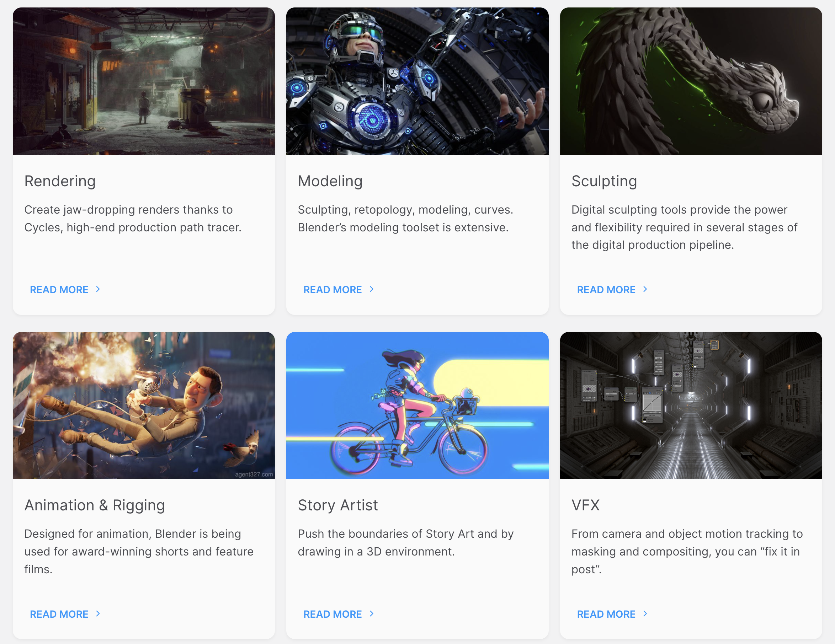Viewport: 835px width, 644px height.
Task: Click the Story Artist card heading
Action: point(337,505)
